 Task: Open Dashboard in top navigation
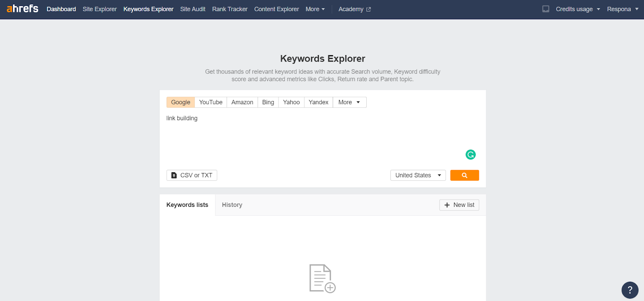pyautogui.click(x=61, y=9)
